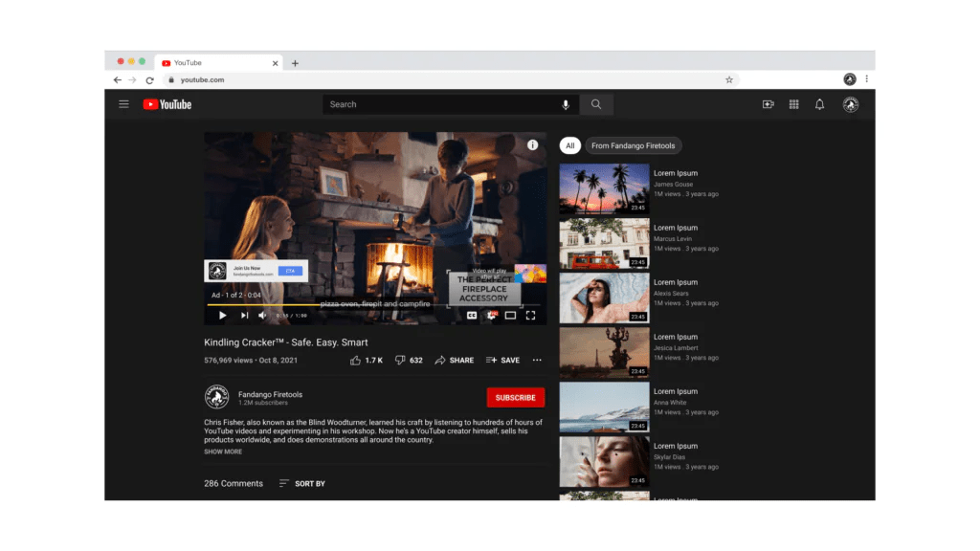Open the YouTube apps grid icon
The image size is (980, 551).
click(793, 104)
